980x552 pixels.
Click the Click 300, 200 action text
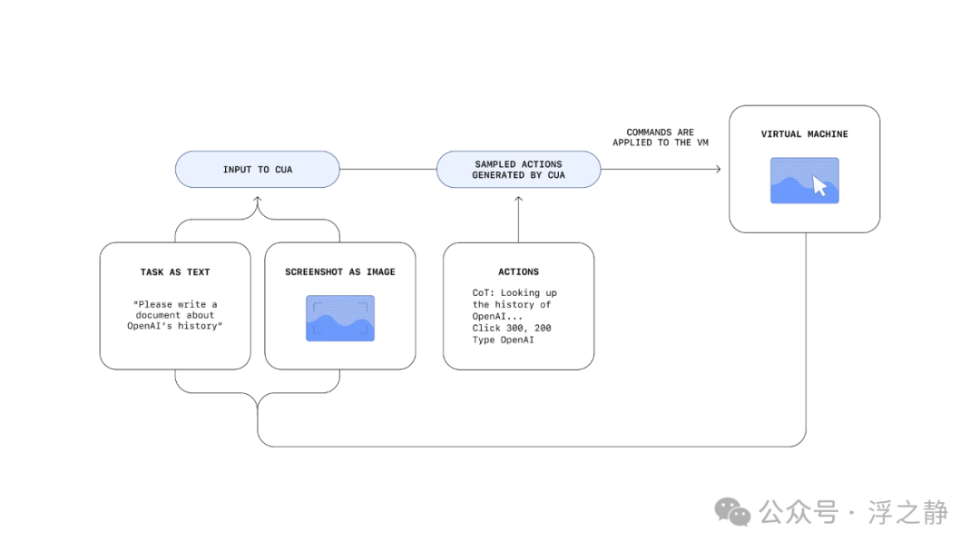coord(511,328)
